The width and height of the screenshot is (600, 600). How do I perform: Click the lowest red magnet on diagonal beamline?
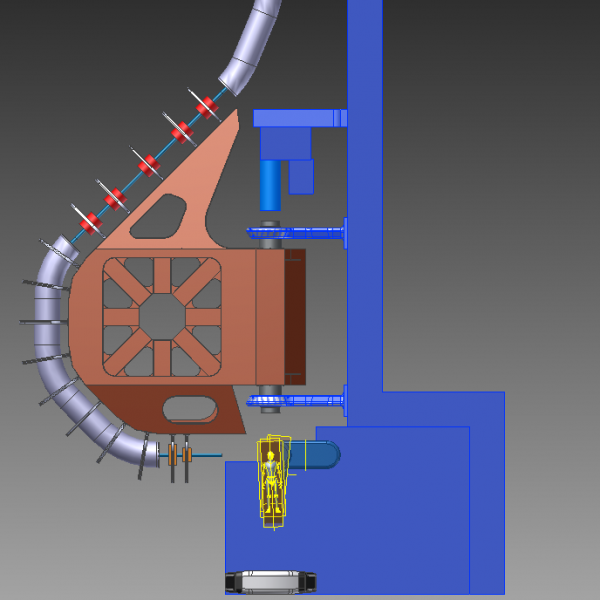90,221
